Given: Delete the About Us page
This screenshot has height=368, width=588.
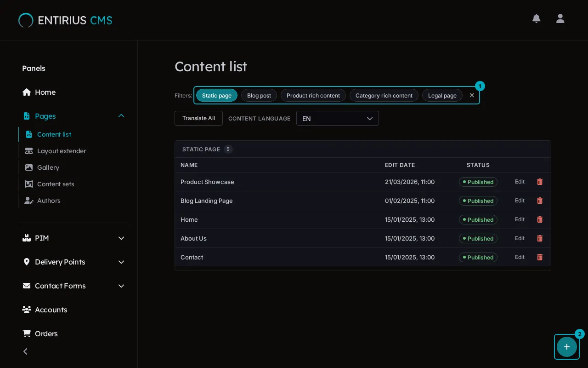Looking at the screenshot, I should click(x=540, y=238).
